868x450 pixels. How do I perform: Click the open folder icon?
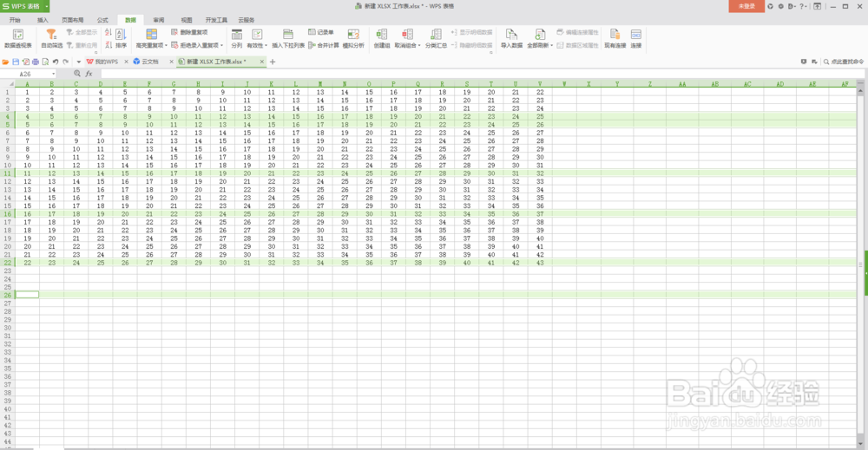coord(5,62)
